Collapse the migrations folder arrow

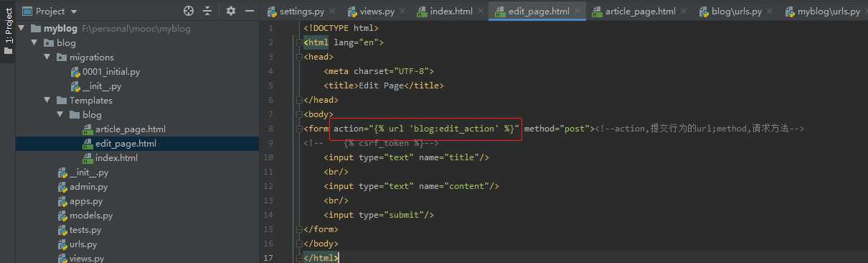pos(47,57)
